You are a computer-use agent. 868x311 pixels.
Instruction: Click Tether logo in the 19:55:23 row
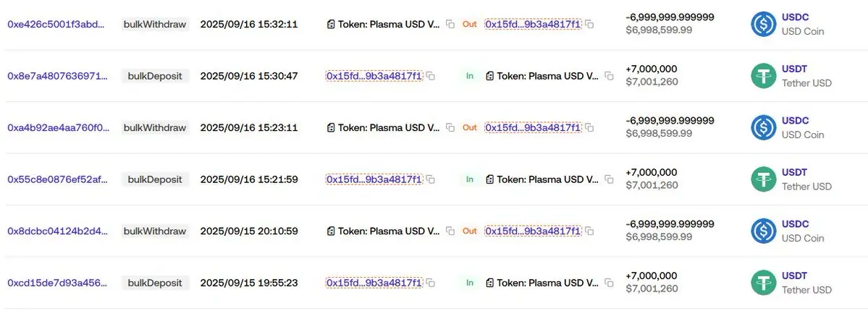[x=763, y=283]
